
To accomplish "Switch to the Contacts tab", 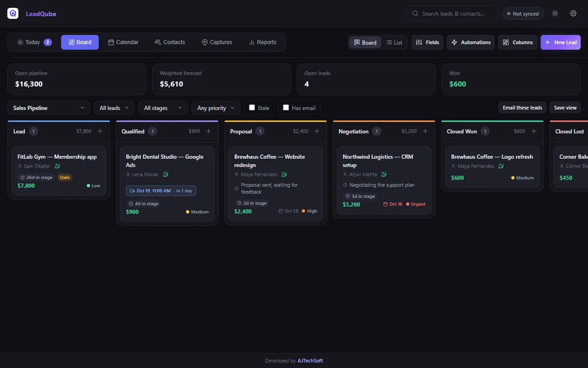I will pyautogui.click(x=170, y=42).
